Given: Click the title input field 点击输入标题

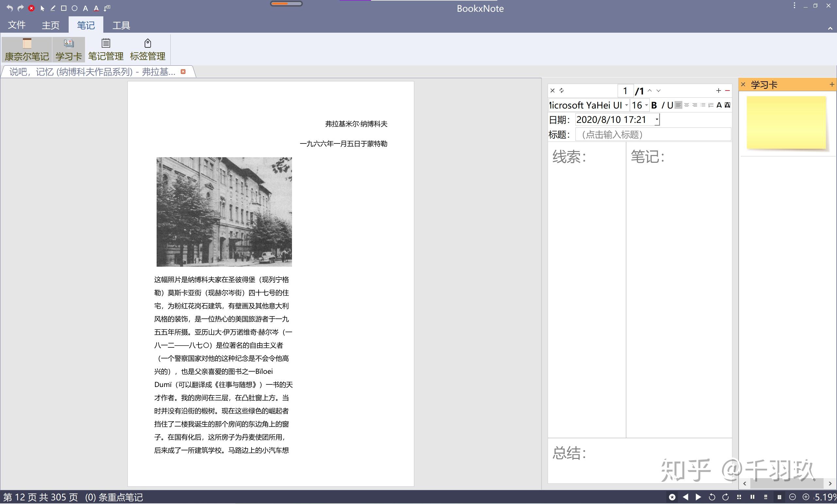Looking at the screenshot, I should pyautogui.click(x=653, y=134).
